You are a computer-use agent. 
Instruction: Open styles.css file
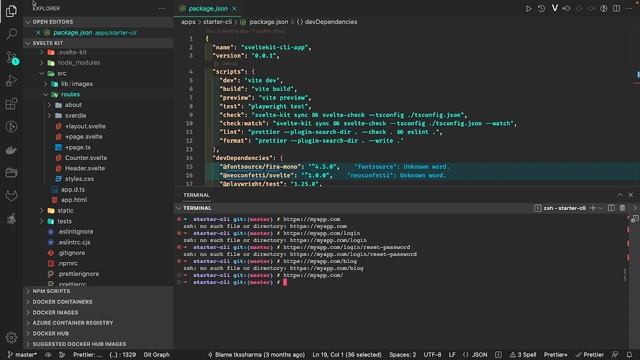coord(98,179)
